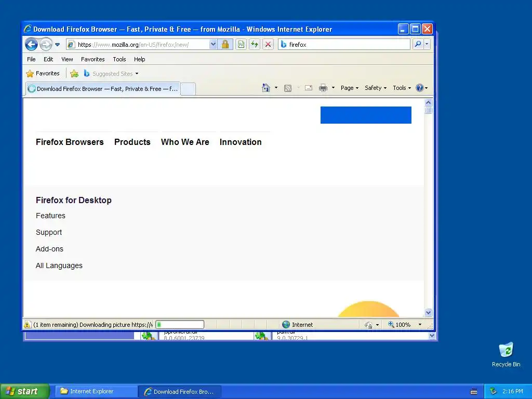Click the status bar warning icon
Screen dimensions: 532x399
click(x=28, y=325)
